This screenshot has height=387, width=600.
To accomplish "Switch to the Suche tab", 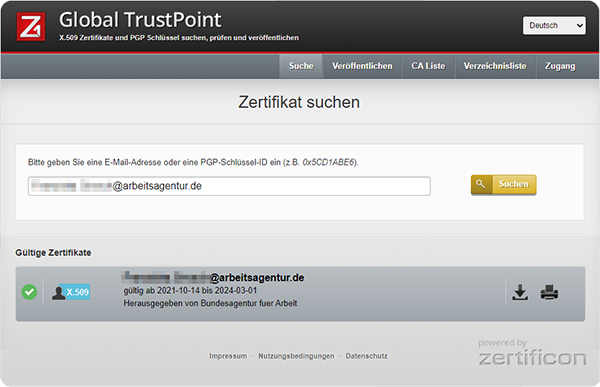I will tap(301, 66).
